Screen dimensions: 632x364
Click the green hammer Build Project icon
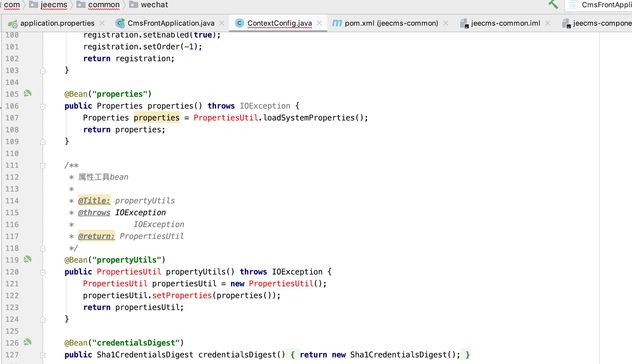click(x=553, y=5)
